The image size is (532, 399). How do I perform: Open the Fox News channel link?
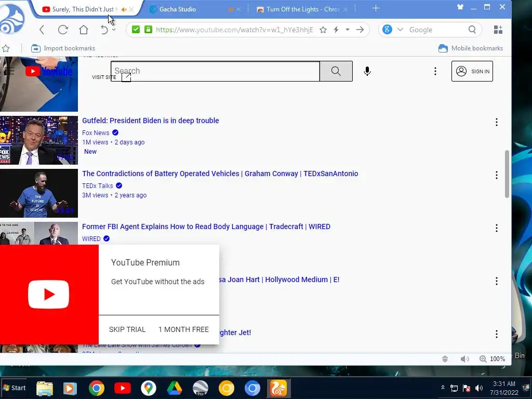pos(96,132)
